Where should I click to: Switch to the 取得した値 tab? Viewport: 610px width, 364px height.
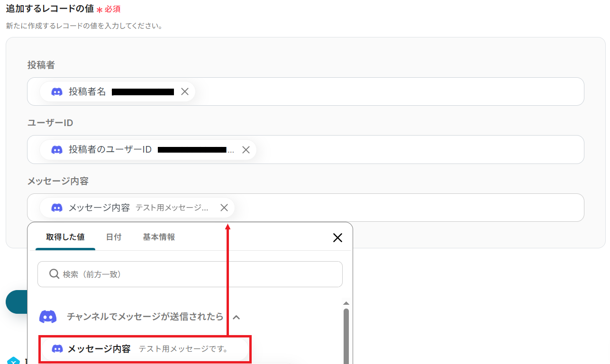tap(65, 237)
